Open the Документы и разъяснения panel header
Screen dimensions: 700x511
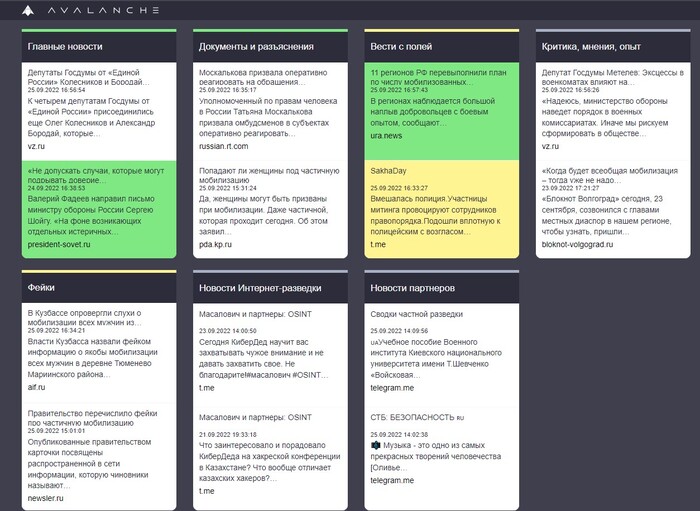(270, 46)
